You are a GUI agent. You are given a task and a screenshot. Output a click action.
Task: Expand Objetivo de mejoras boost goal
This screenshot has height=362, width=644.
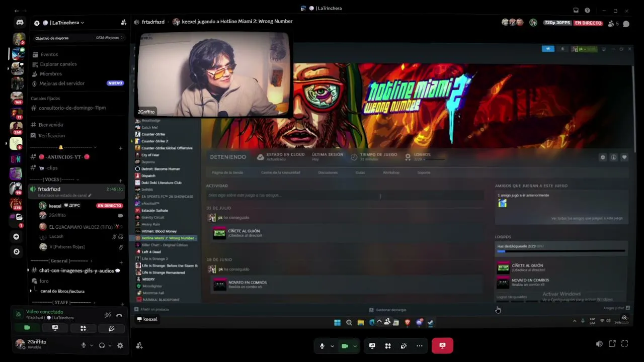78,38
